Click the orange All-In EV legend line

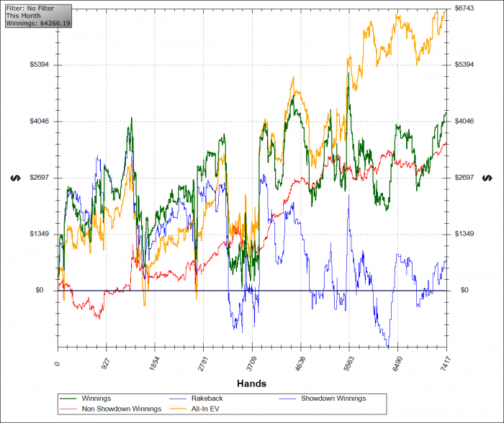pos(178,409)
